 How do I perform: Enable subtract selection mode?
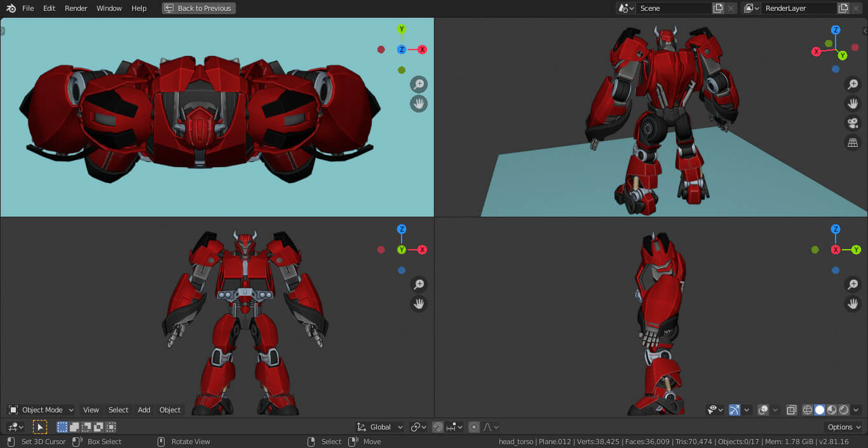(86, 427)
